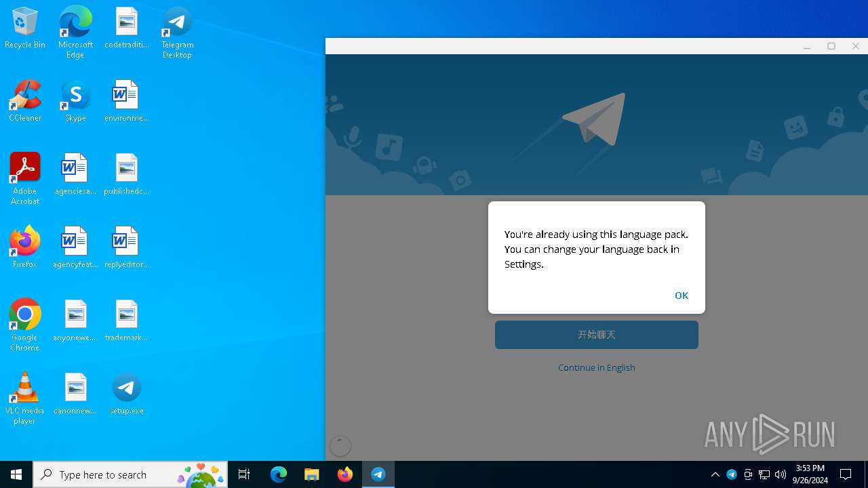Click the 开始聊天 start messaging button

[x=597, y=335]
